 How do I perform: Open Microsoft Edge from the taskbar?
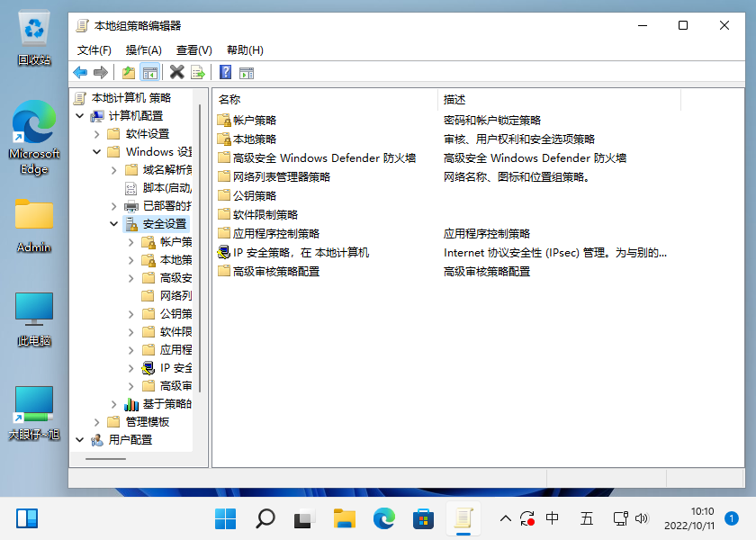coord(384,519)
